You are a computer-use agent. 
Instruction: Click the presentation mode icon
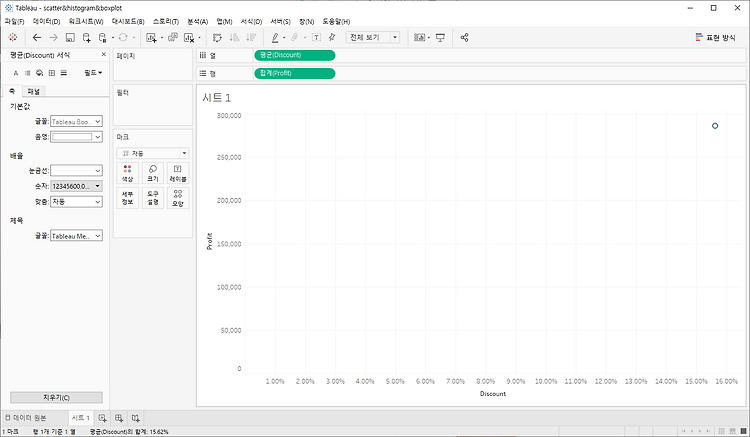440,37
